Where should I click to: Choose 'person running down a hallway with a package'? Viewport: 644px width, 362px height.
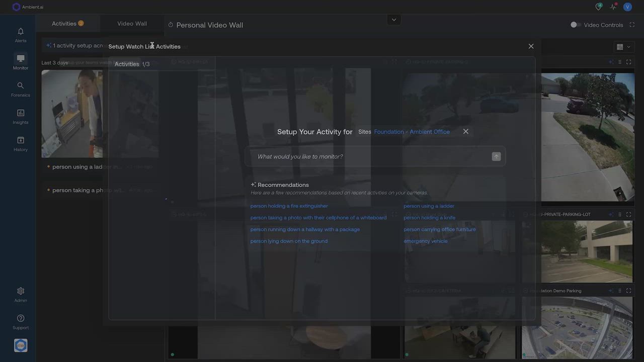(305, 229)
